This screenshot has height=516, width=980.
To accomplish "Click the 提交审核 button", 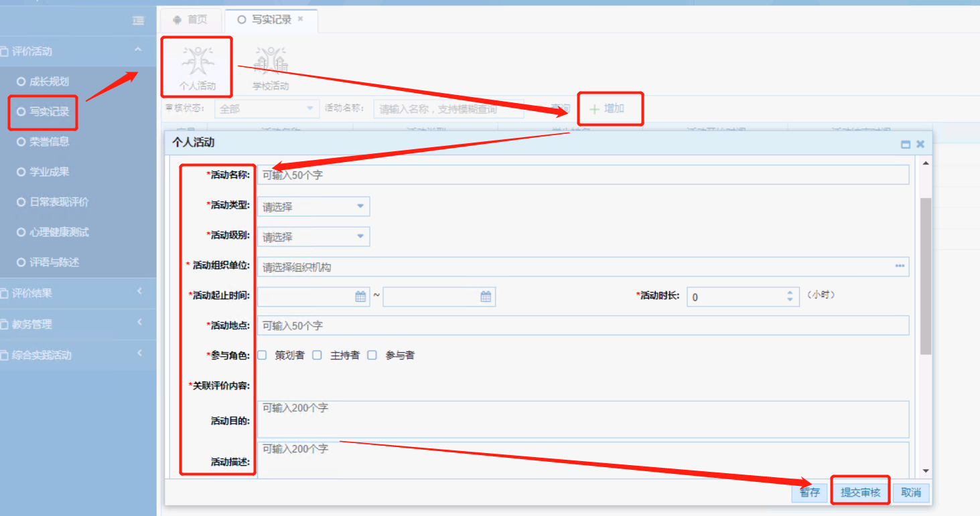I will (x=861, y=493).
